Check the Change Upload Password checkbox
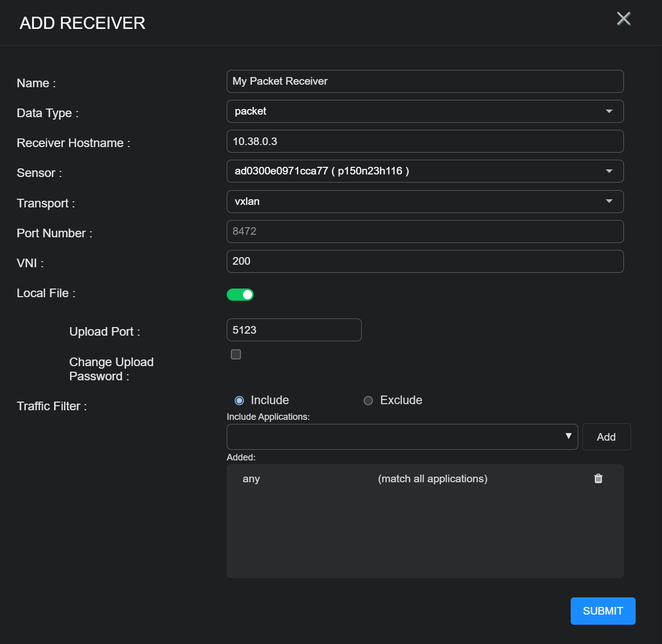This screenshot has height=644, width=662. pos(236,354)
